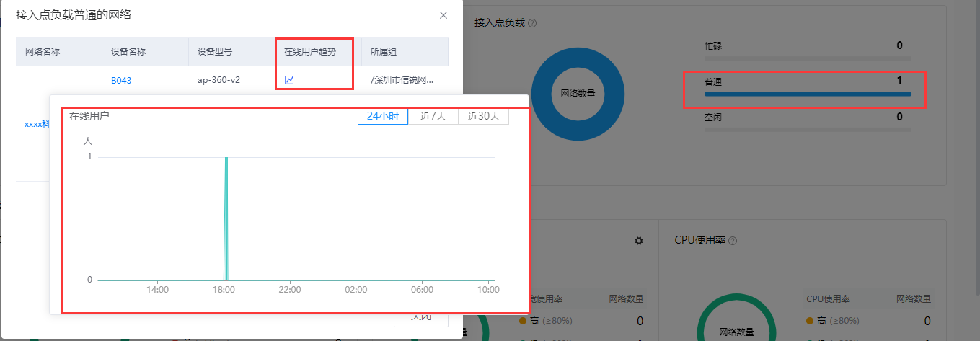
Task: Click the 在线用户趋势 column header
Action: [x=310, y=52]
